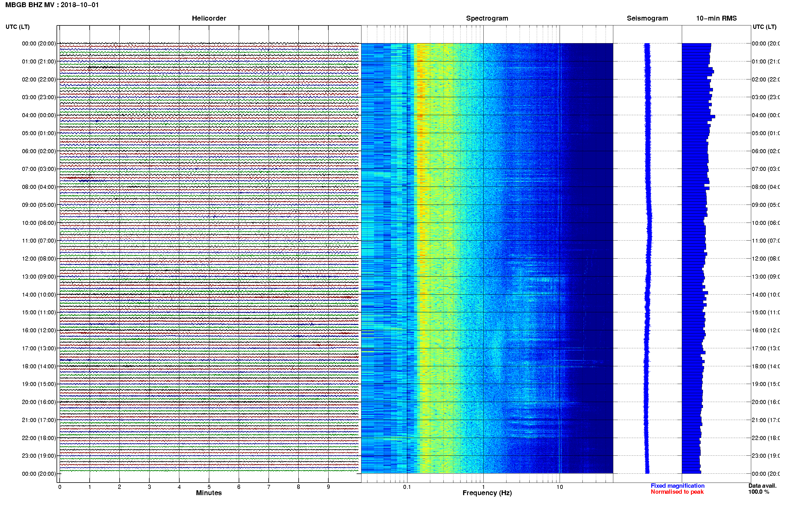Click the left time label '20:00 (16:00)'
This screenshot has width=812, height=508.
click(x=39, y=402)
